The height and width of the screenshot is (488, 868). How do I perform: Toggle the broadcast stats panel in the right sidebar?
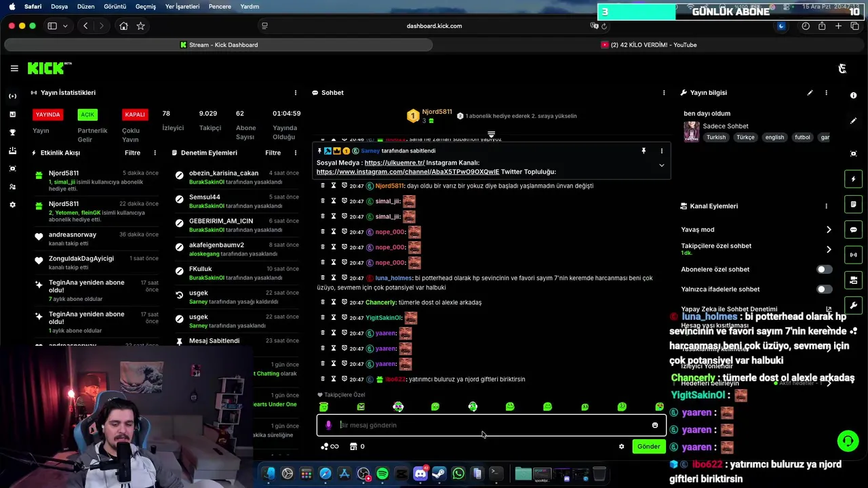[x=853, y=255]
